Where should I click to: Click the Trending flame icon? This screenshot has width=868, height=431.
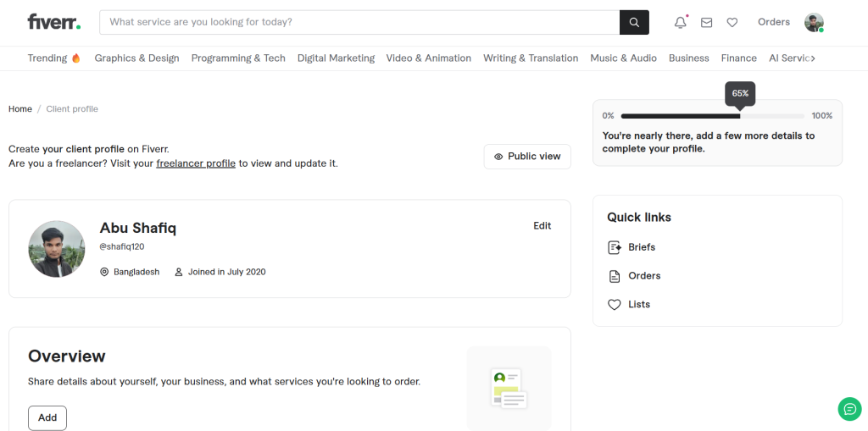pyautogui.click(x=75, y=58)
